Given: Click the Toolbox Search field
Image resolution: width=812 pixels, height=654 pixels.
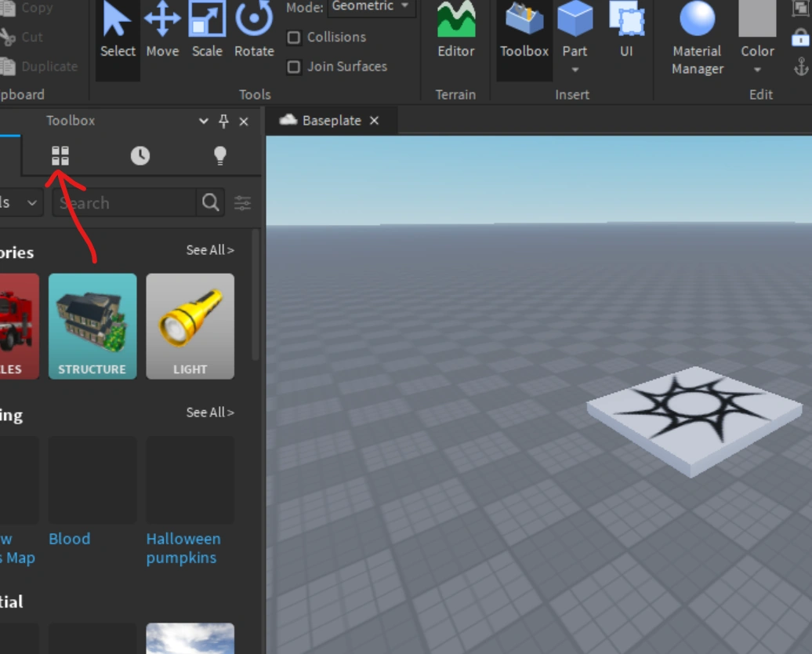Looking at the screenshot, I should pos(125,202).
